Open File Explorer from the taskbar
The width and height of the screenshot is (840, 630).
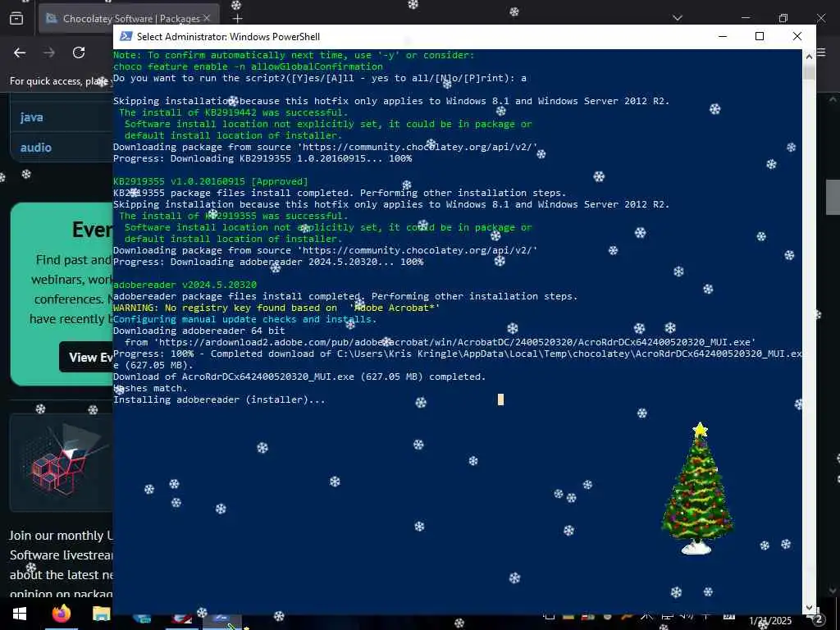(x=101, y=614)
